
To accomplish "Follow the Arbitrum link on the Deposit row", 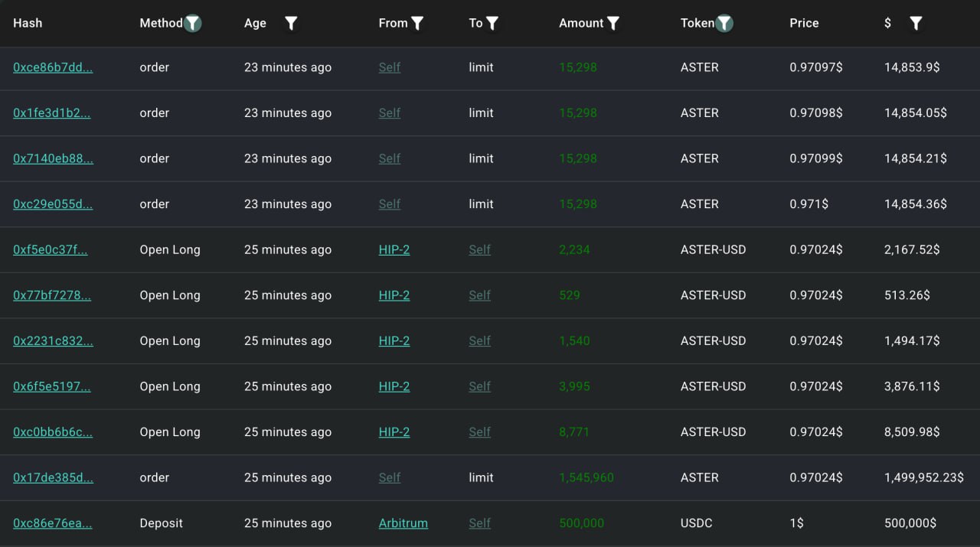I will tap(403, 523).
